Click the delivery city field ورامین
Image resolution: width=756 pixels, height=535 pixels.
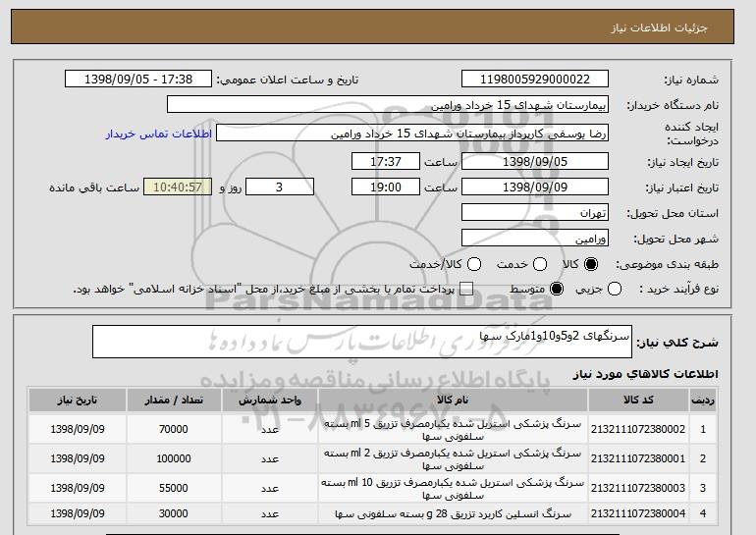(535, 239)
